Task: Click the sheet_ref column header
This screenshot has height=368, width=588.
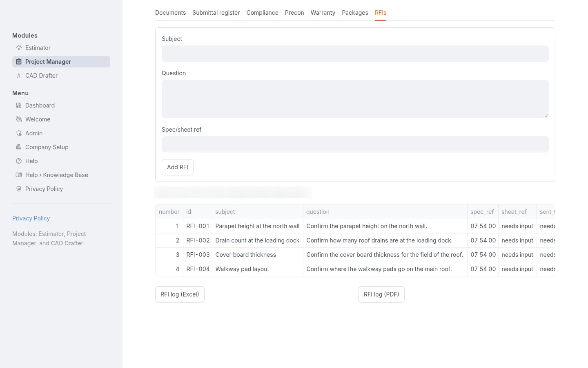Action: click(517, 212)
